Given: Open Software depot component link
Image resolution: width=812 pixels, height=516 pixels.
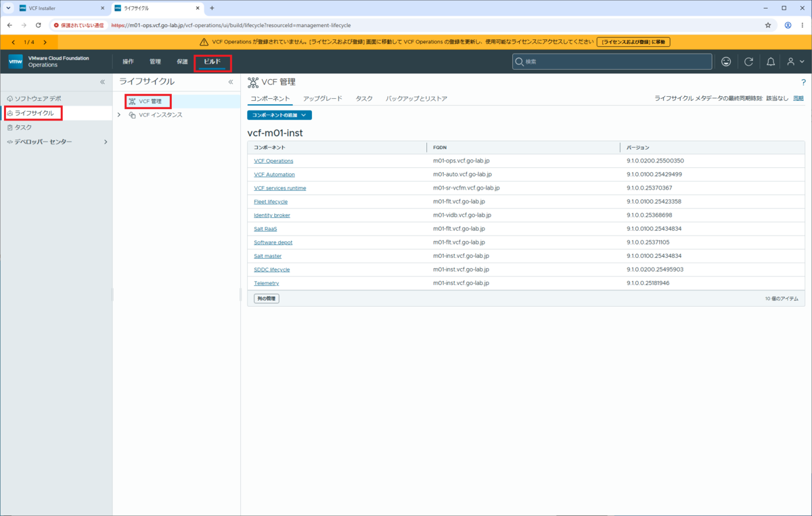Looking at the screenshot, I should 273,242.
